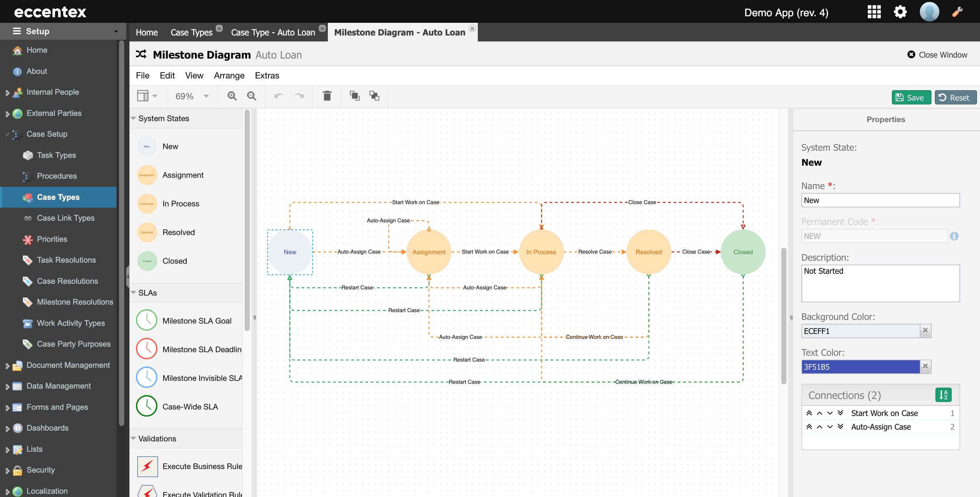Click the Description text area
The height and width of the screenshot is (497, 980).
880,283
